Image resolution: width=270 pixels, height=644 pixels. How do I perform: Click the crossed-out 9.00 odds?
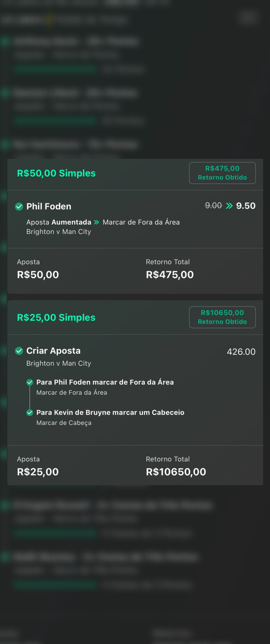[x=213, y=206]
